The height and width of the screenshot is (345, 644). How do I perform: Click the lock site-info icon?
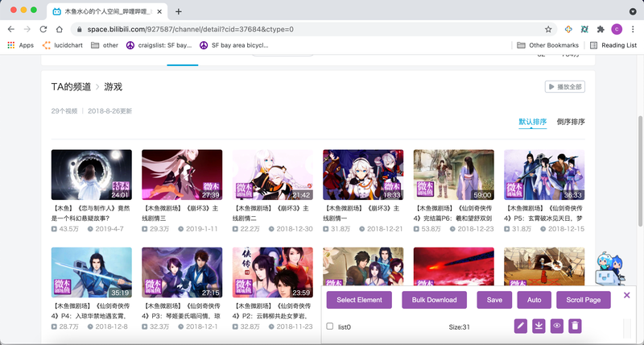[79, 29]
